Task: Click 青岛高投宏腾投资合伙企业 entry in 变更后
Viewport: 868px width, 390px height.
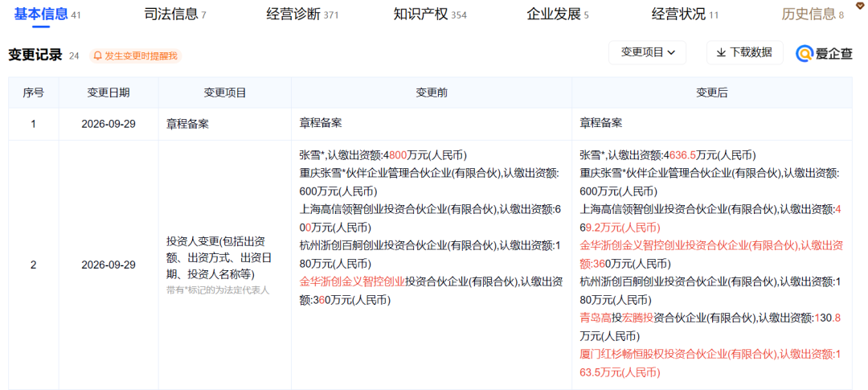Action: [710, 326]
